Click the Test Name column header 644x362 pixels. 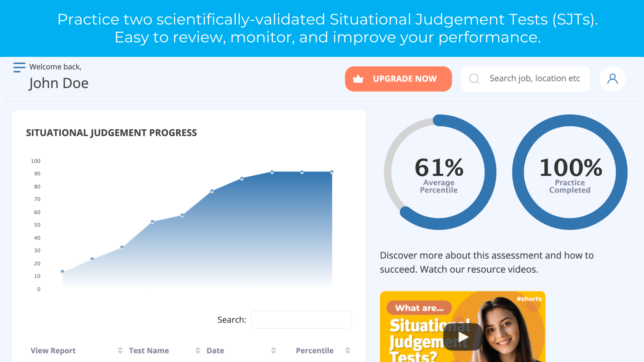tap(149, 351)
